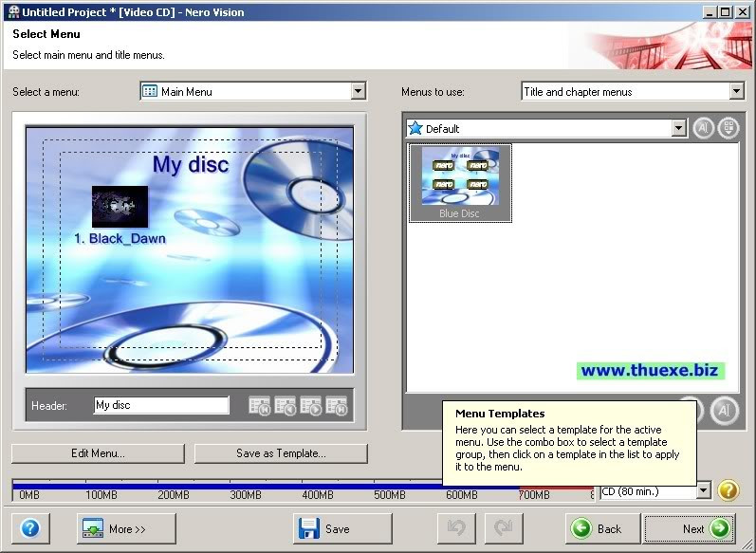Click the round text icon beside Default
Image resolution: width=756 pixels, height=553 pixels.
[703, 128]
